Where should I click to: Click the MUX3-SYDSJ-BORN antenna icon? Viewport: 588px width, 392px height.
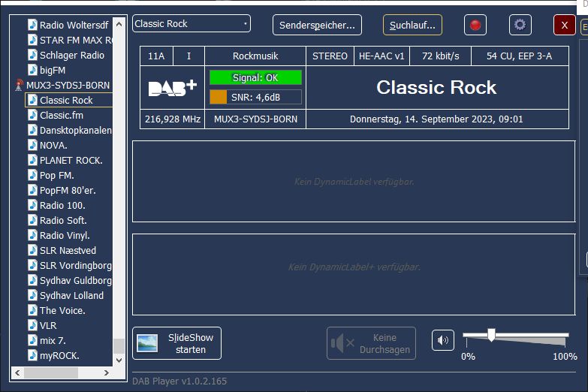(20, 86)
